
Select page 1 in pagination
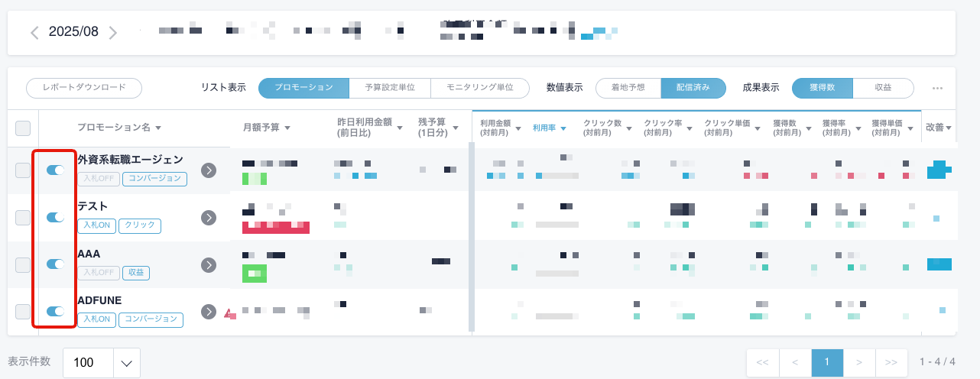click(826, 362)
